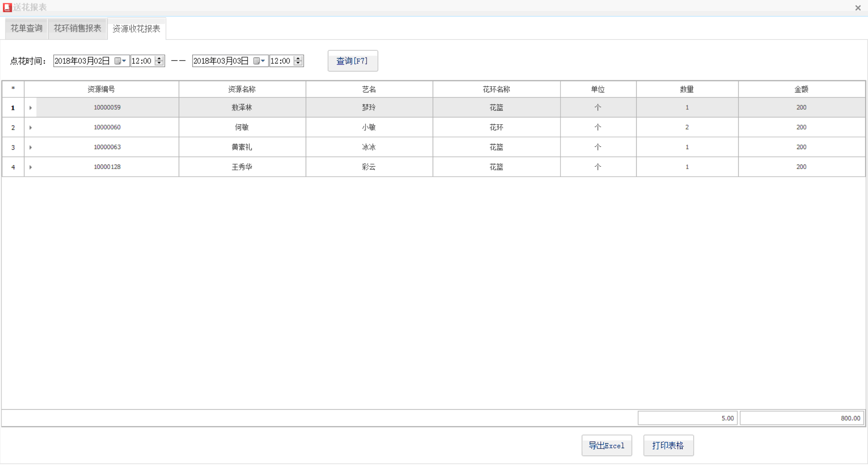This screenshot has width=868, height=465.
Task: Open the start date calendar dropdown
Action: click(x=121, y=61)
